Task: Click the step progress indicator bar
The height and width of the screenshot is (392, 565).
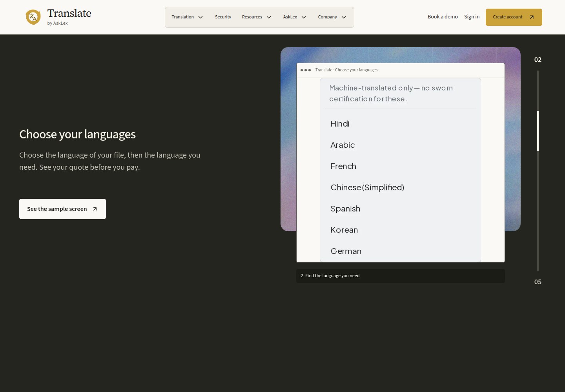Action: 538,171
